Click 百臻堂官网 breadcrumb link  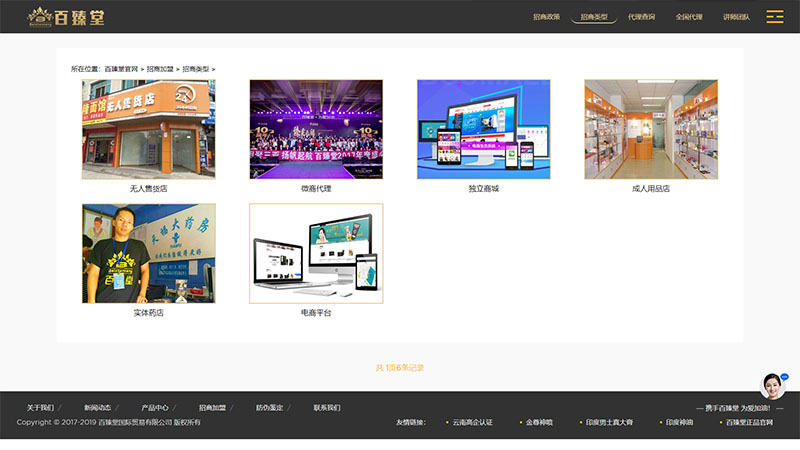point(121,69)
